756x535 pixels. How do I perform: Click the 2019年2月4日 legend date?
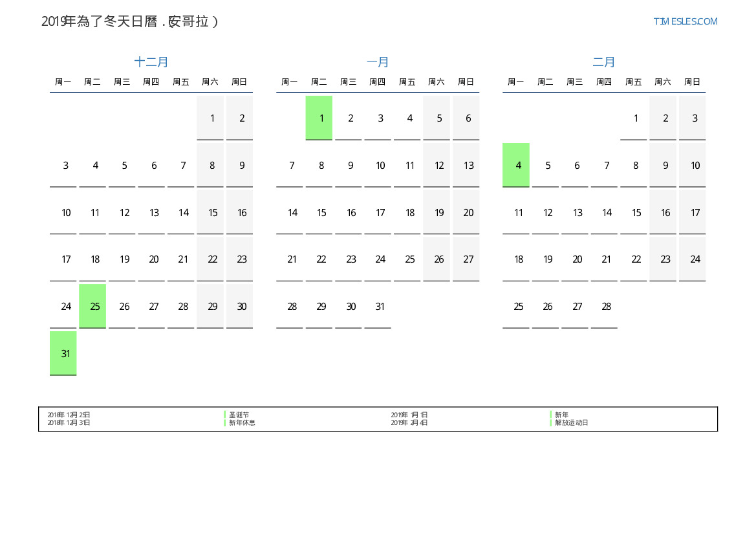pos(409,422)
